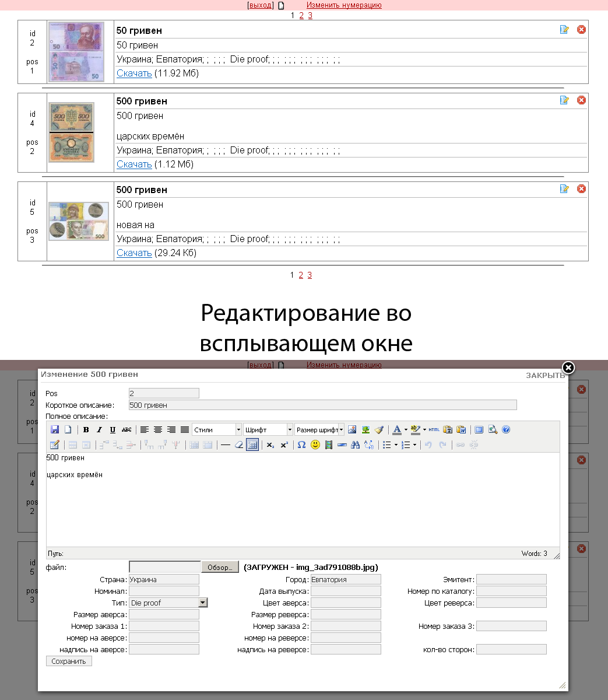Open the style editor pencil icon

[x=55, y=445]
